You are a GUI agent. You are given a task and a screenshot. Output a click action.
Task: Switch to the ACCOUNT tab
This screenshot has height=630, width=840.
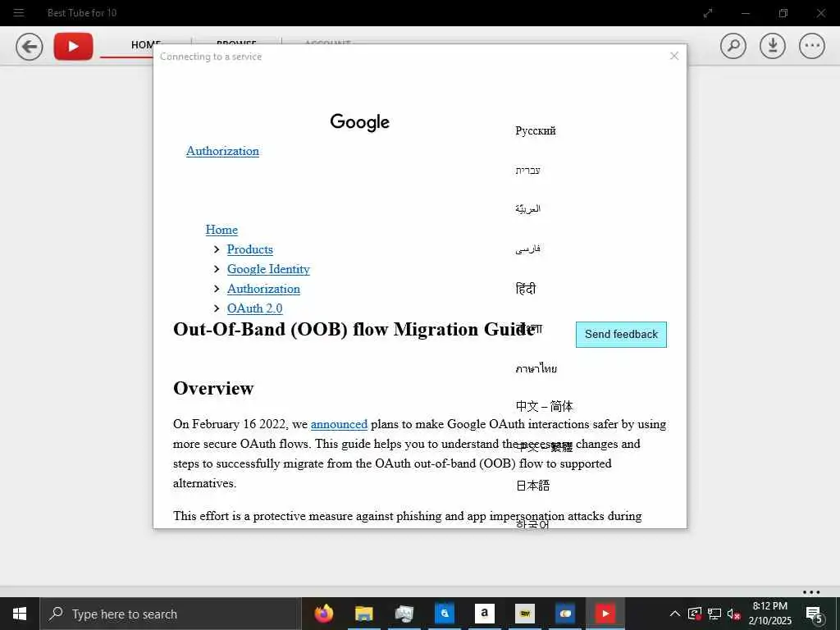(x=328, y=43)
